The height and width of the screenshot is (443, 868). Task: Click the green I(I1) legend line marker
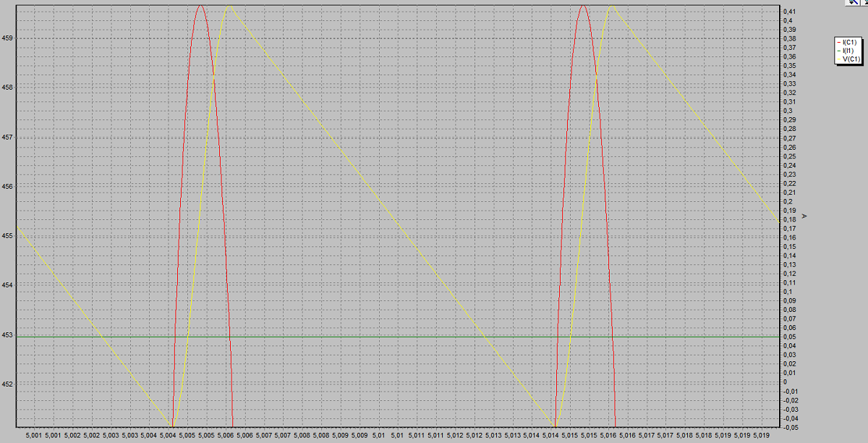(838, 51)
